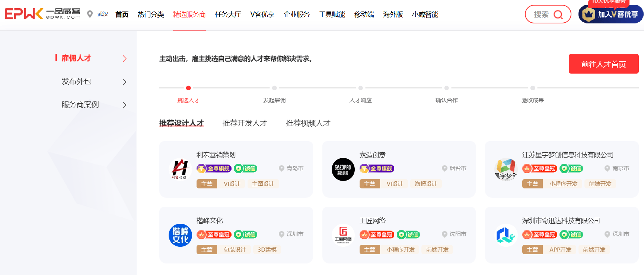The height and width of the screenshot is (275, 644).
Task: Click 至尊皇冠 badge of 江苏星宇梦创
Action: coord(540,169)
